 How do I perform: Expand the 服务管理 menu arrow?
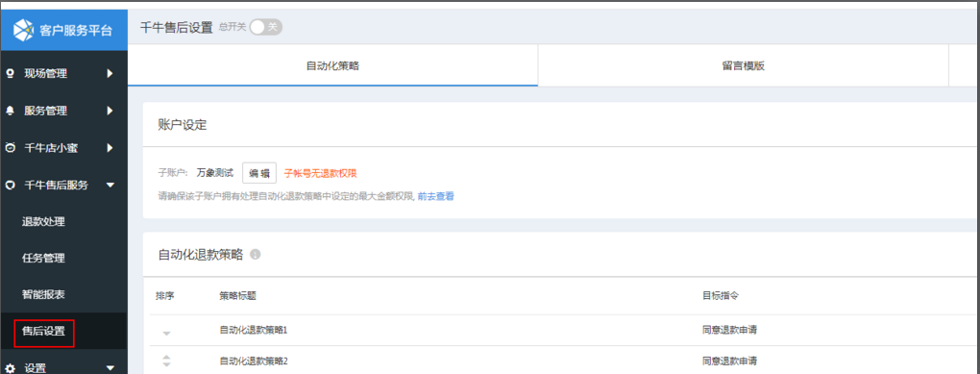click(110, 111)
